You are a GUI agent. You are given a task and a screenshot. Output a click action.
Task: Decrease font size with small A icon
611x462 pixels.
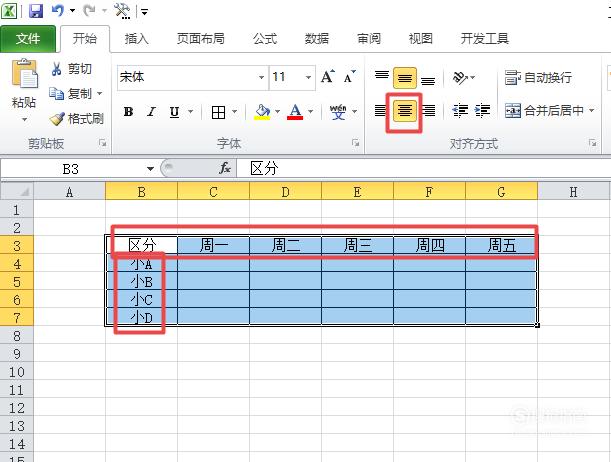click(350, 77)
